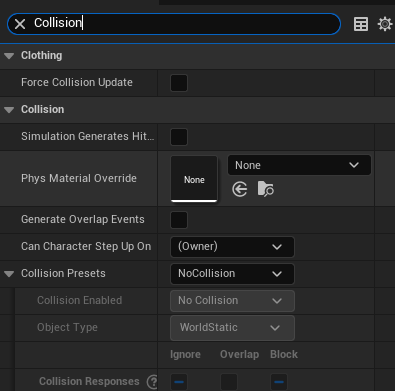Toggle Collision Responses Block checkbox
Viewport: 395px width, 391px height.
(279, 382)
